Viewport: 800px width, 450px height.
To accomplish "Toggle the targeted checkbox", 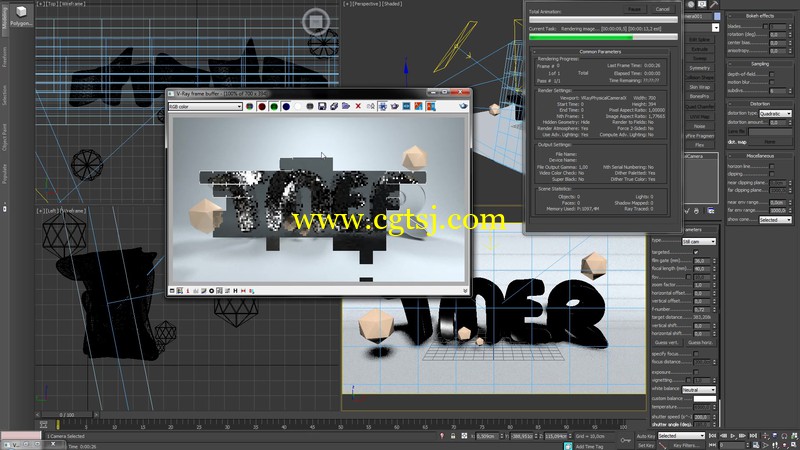I will (x=695, y=252).
